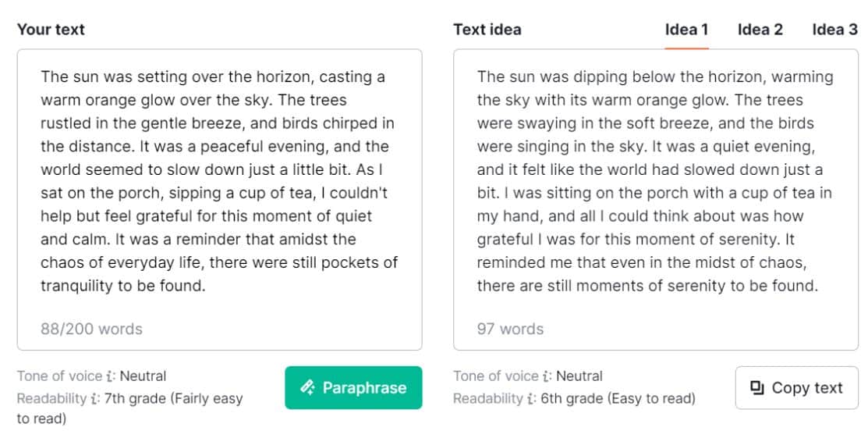Click the "Your text" heading
The width and height of the screenshot is (868, 438).
coord(51,30)
